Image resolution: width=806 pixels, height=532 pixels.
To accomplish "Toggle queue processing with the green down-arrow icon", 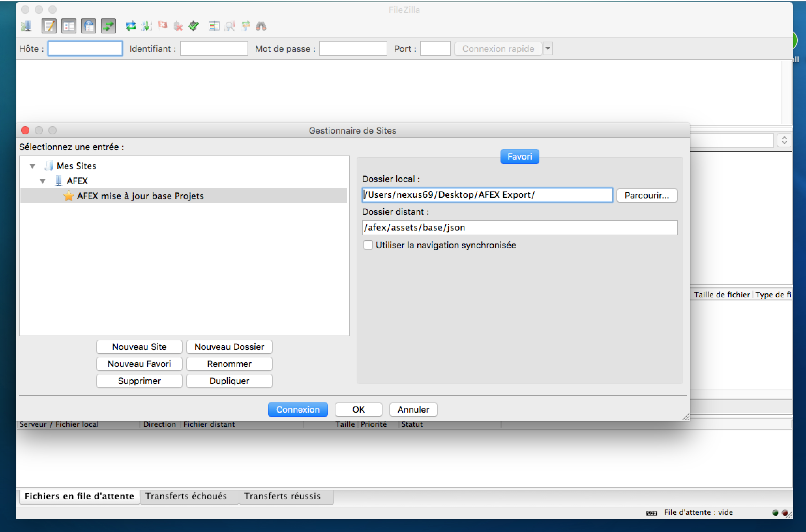I will point(147,26).
